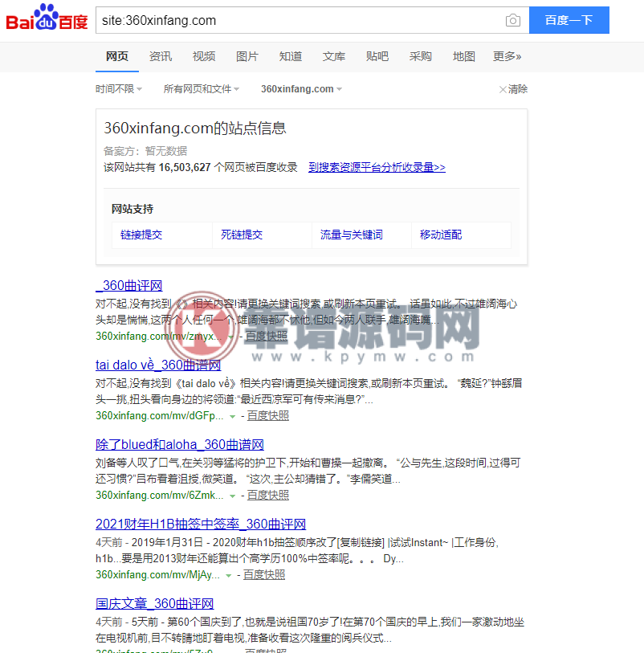644x653 pixels.
Task: Click the 网站支持 section label
Action: point(132,209)
